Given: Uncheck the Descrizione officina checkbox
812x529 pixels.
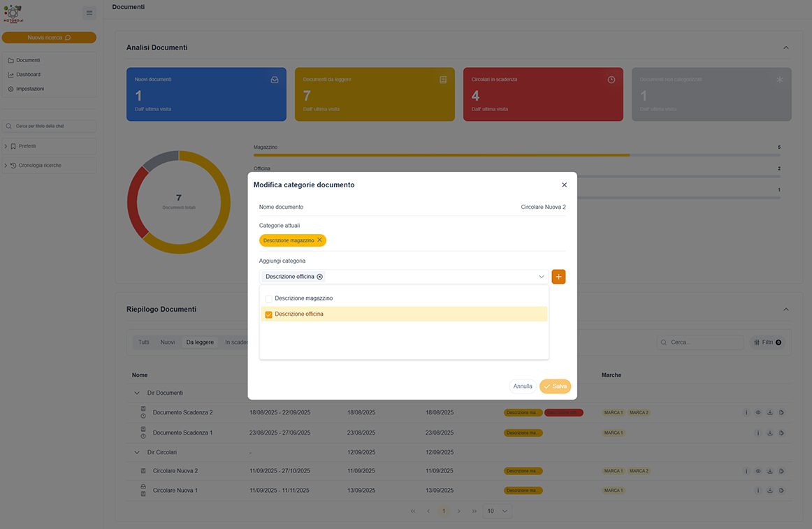Looking at the screenshot, I should [268, 314].
